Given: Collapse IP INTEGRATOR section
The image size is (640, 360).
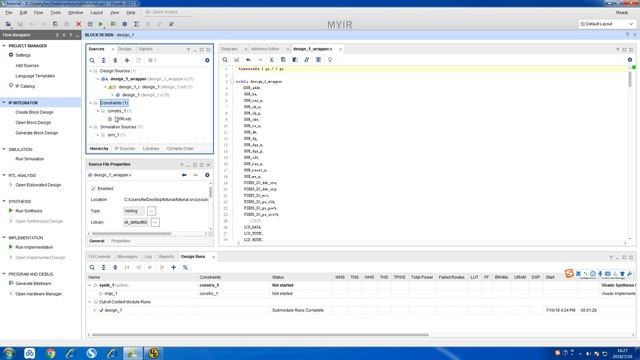Looking at the screenshot, I should click(4, 102).
